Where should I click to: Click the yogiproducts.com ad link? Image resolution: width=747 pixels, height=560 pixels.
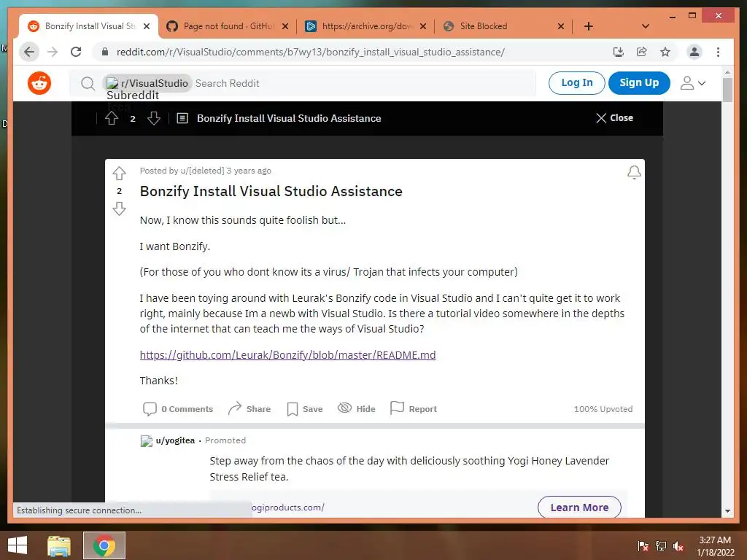click(x=287, y=507)
